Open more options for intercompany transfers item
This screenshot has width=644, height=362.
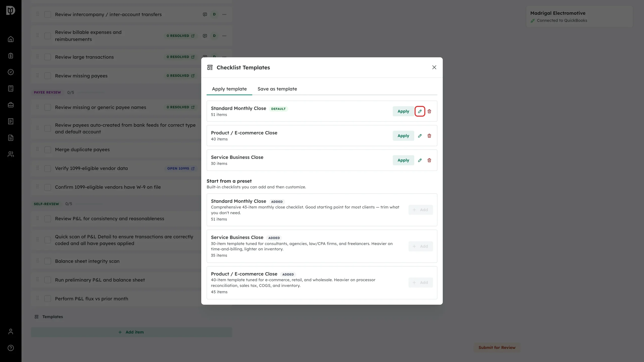[x=224, y=14]
